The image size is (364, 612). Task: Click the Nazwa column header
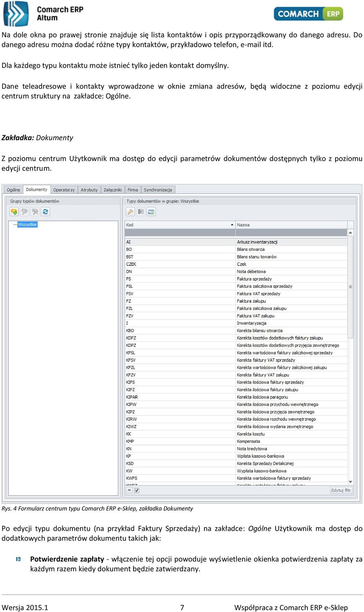click(x=291, y=225)
